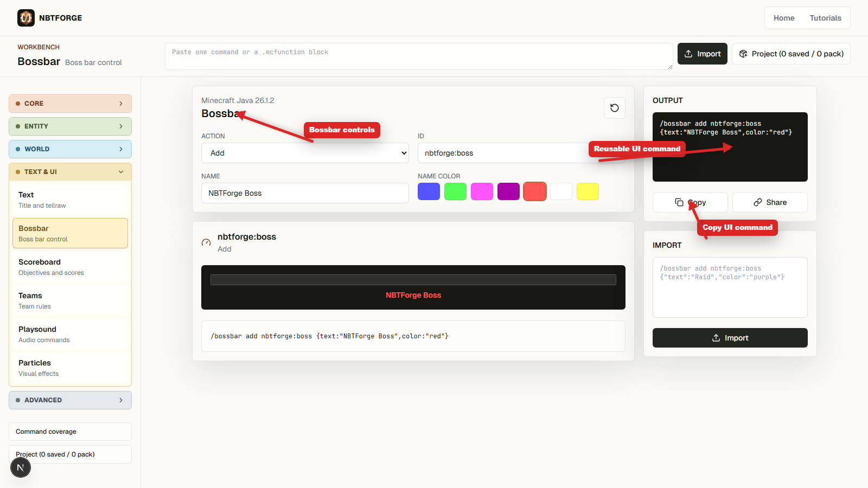Click the Import panel text area
868x488 pixels.
point(730,287)
